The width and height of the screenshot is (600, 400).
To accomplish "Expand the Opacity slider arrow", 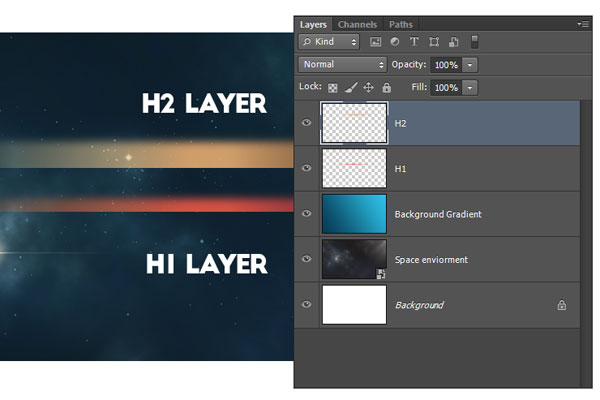I will tap(470, 65).
